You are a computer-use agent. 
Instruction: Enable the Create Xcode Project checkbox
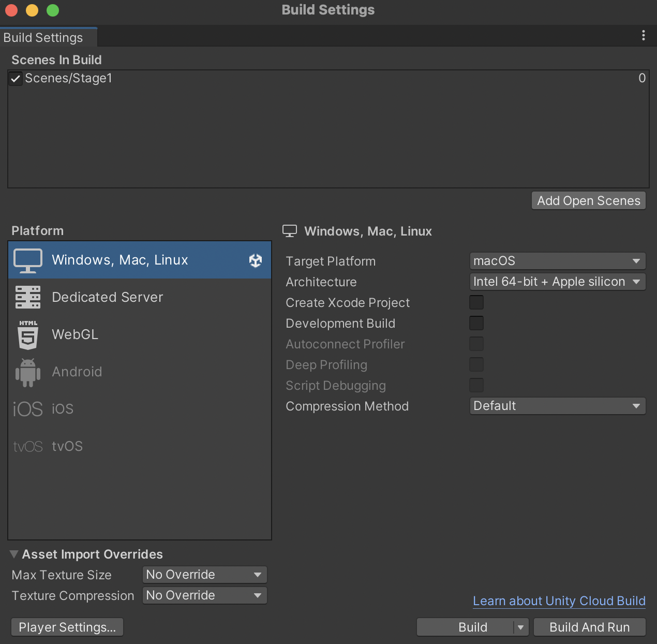tap(476, 302)
